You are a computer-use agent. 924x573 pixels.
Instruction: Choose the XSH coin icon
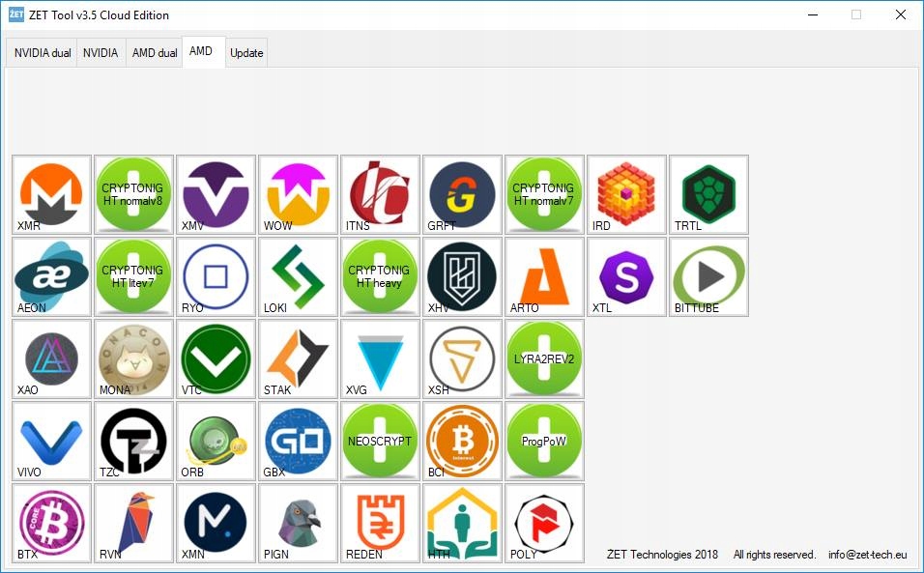(463, 359)
